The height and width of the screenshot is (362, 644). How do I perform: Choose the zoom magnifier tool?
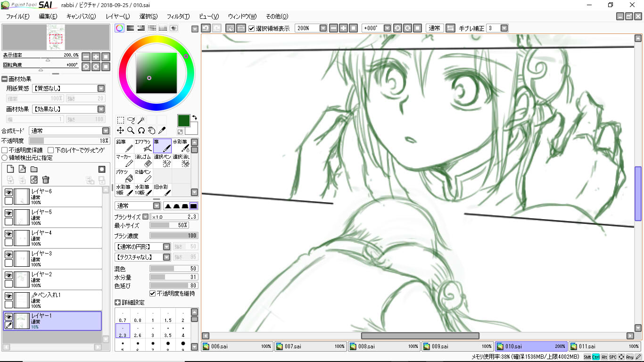[131, 130]
